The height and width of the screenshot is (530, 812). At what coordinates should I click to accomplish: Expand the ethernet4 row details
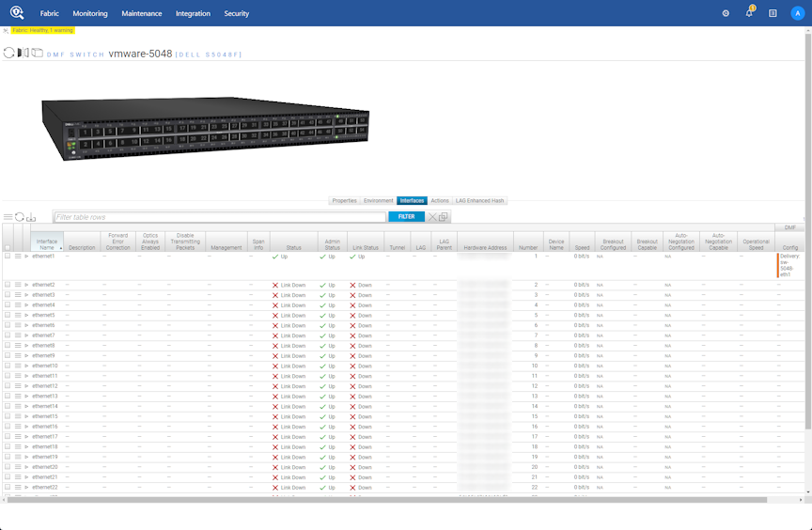point(26,305)
